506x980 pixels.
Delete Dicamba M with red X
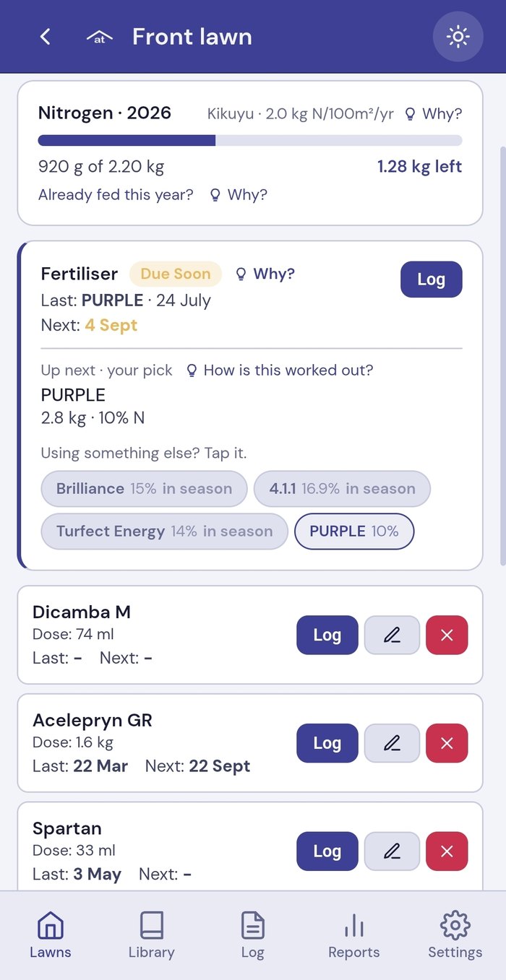coord(447,635)
